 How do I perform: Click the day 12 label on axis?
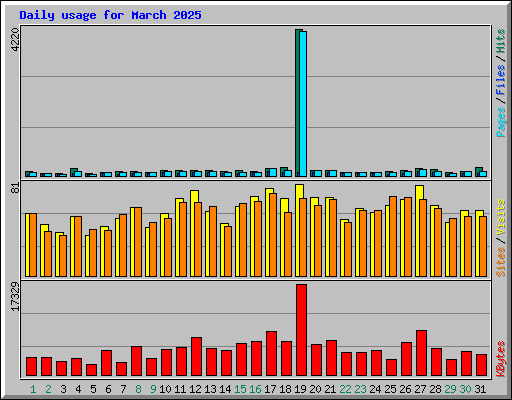coord(195,389)
